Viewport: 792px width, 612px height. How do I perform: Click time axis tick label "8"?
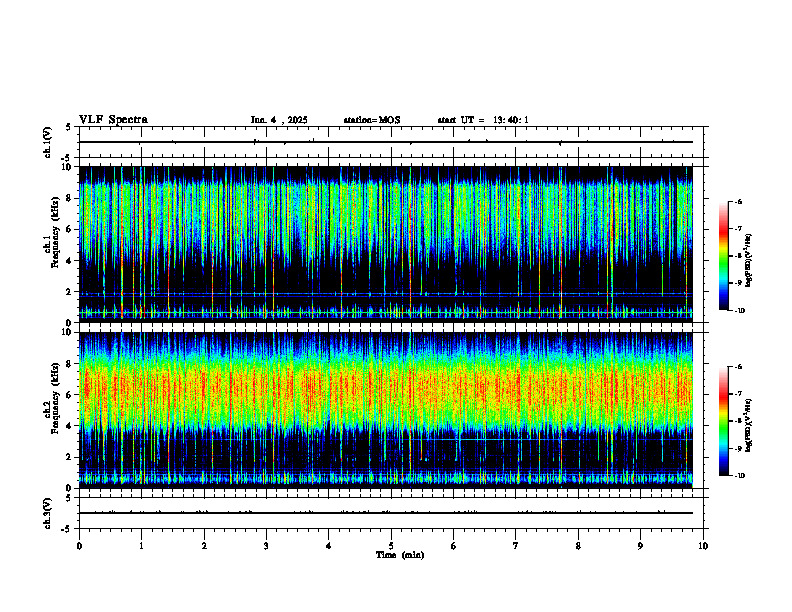point(578,546)
